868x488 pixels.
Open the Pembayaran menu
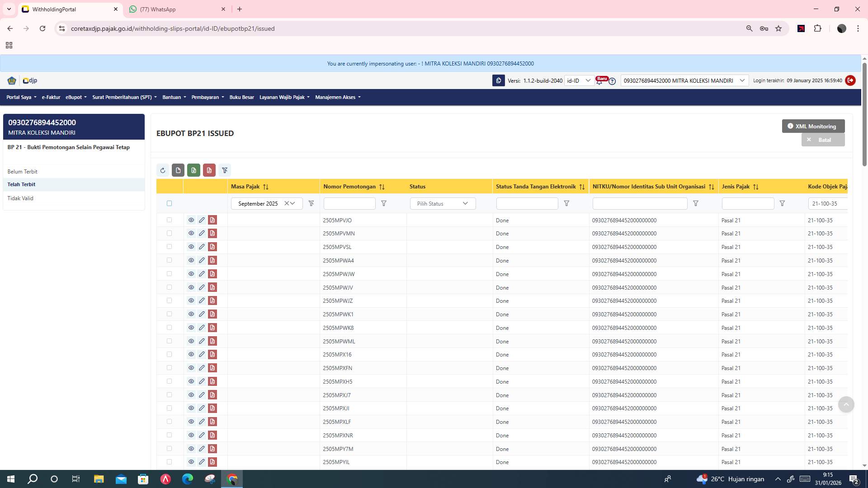coord(207,97)
